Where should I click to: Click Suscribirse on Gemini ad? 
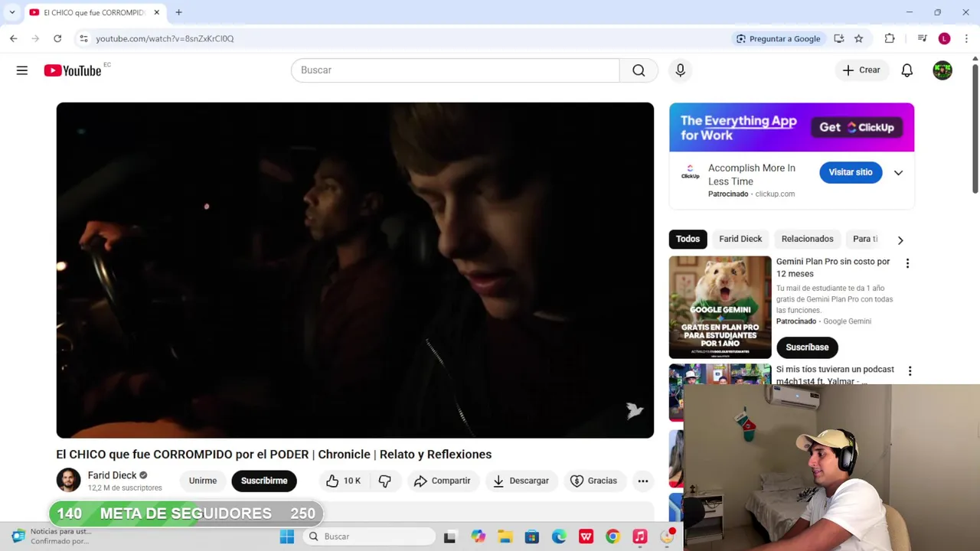[807, 347]
